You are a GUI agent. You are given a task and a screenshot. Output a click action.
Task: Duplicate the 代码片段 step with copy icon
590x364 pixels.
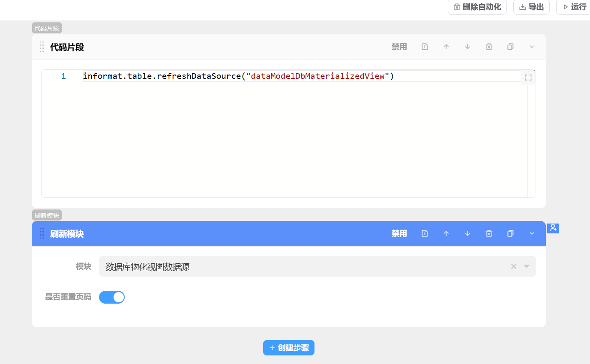click(x=510, y=47)
